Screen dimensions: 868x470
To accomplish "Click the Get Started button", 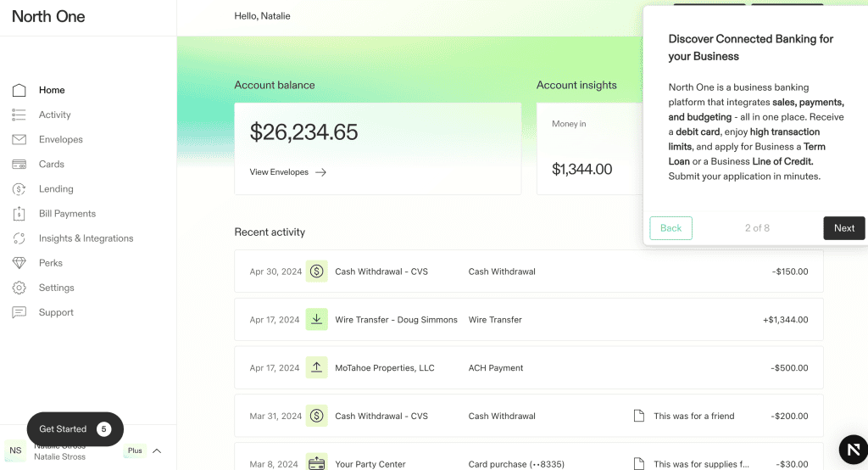I will point(75,429).
